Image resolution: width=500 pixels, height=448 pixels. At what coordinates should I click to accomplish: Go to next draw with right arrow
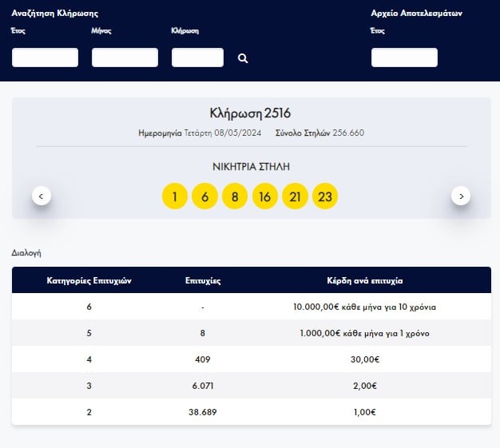coord(461,196)
